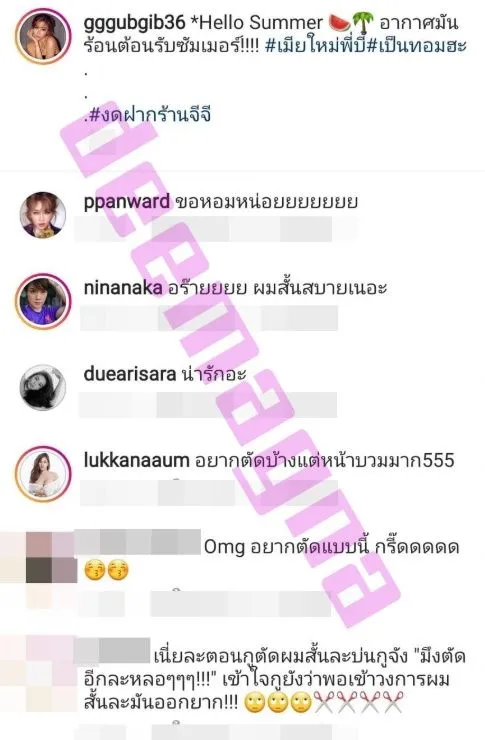485x740 pixels.
Task: Open lukkanaaum's profile photo
Action: pos(43,474)
